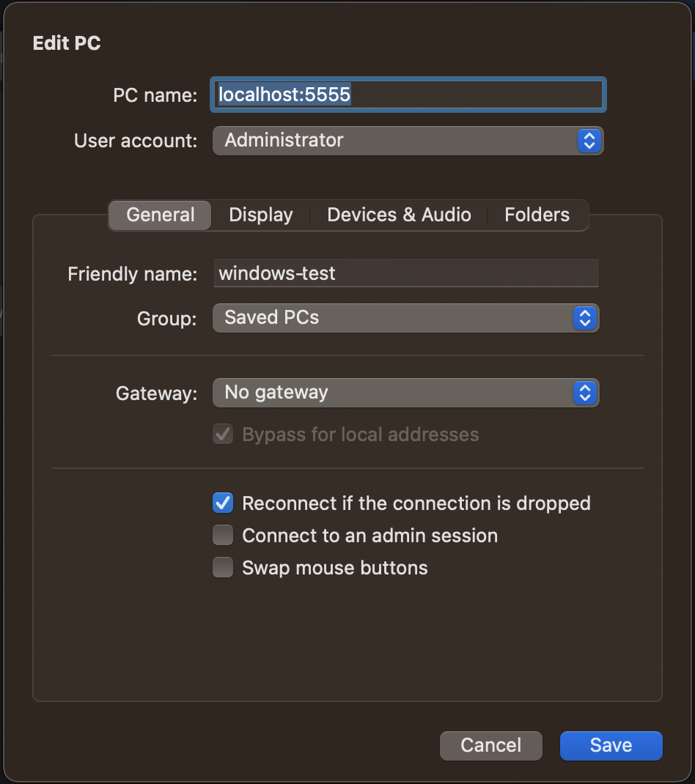Switch to the General tab
The image size is (695, 784).
pos(159,215)
